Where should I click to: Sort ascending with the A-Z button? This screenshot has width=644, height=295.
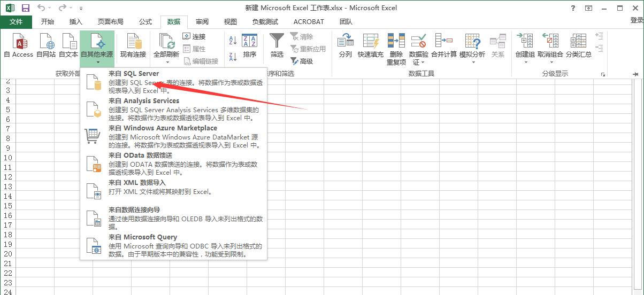233,40
